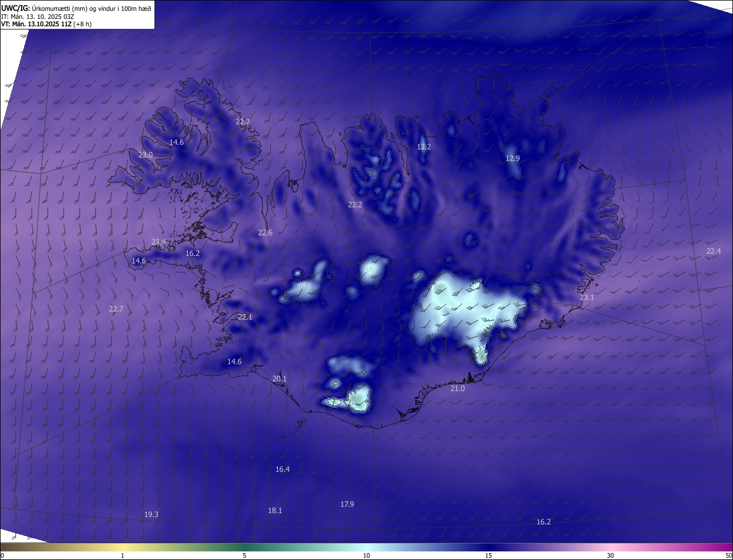733x560 pixels.
Task: Pick the 18.1 value label
Action: click(275, 511)
